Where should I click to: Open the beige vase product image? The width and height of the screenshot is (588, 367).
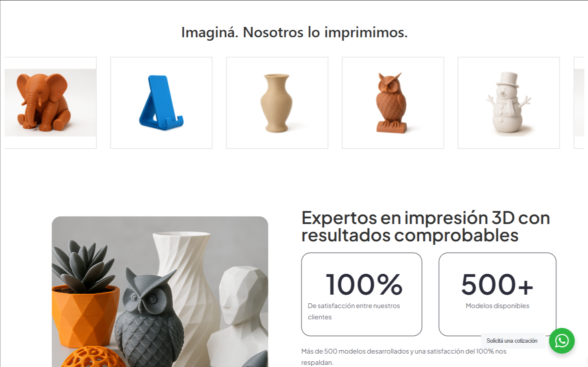click(x=277, y=103)
